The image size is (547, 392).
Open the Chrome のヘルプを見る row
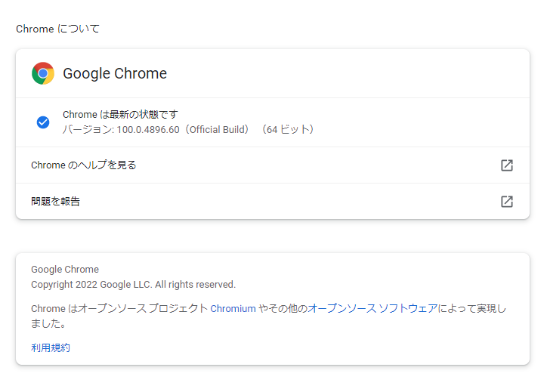point(273,165)
